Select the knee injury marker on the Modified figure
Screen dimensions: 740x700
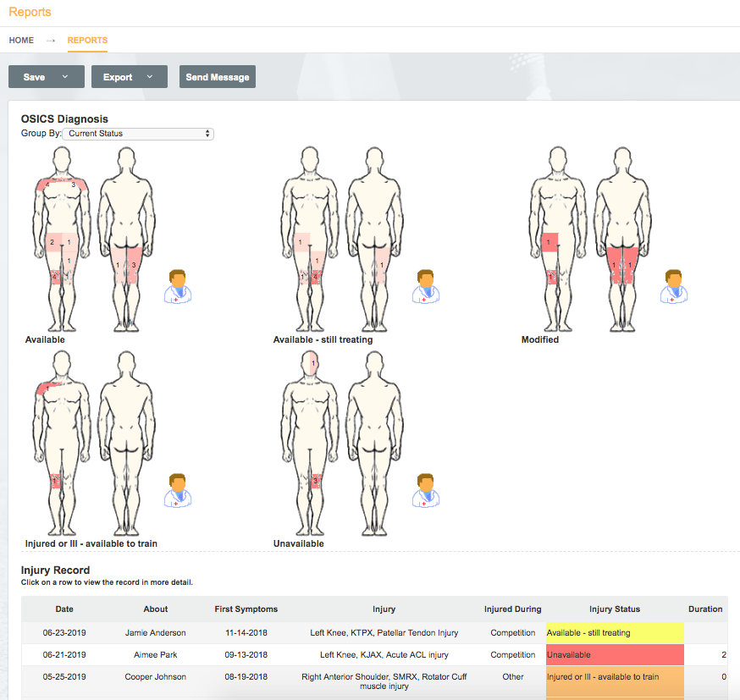pos(551,277)
